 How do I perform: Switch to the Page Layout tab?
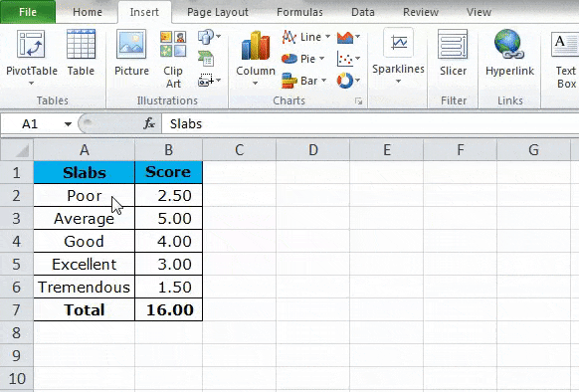[x=218, y=12]
